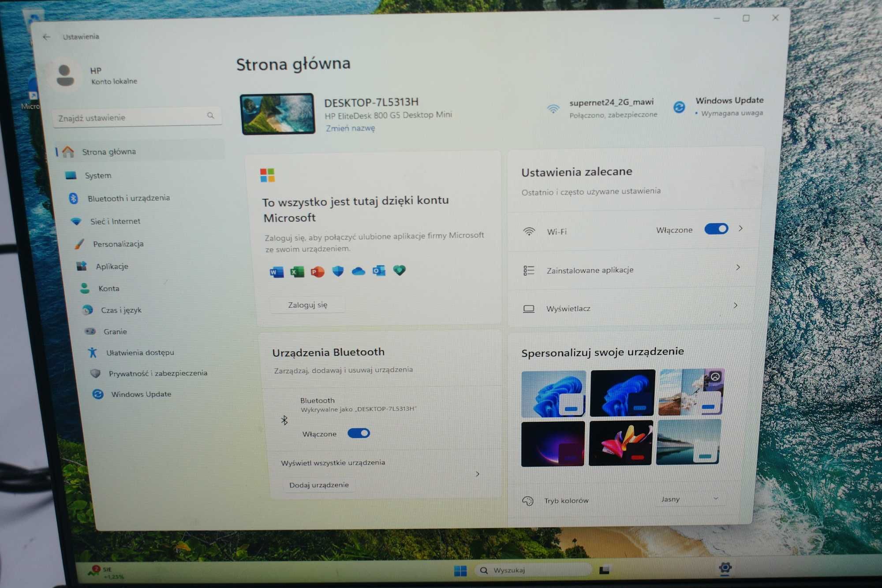Select the light Windows bloom theme
Screen dimensions: 882x588
coord(553,394)
